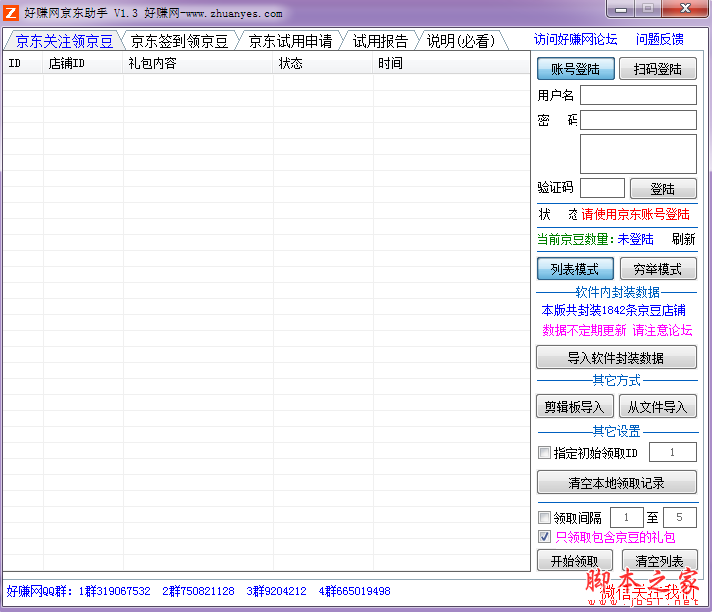
Task: Click the 用户名 input field
Action: (638, 95)
